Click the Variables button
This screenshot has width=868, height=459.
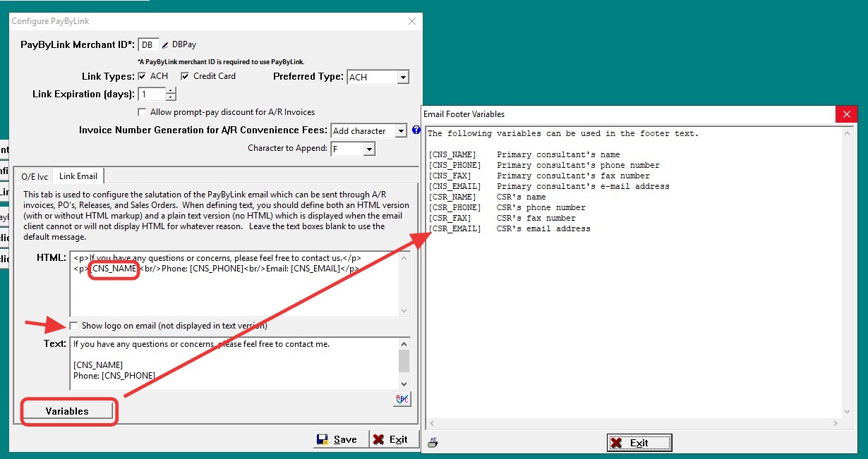[67, 411]
